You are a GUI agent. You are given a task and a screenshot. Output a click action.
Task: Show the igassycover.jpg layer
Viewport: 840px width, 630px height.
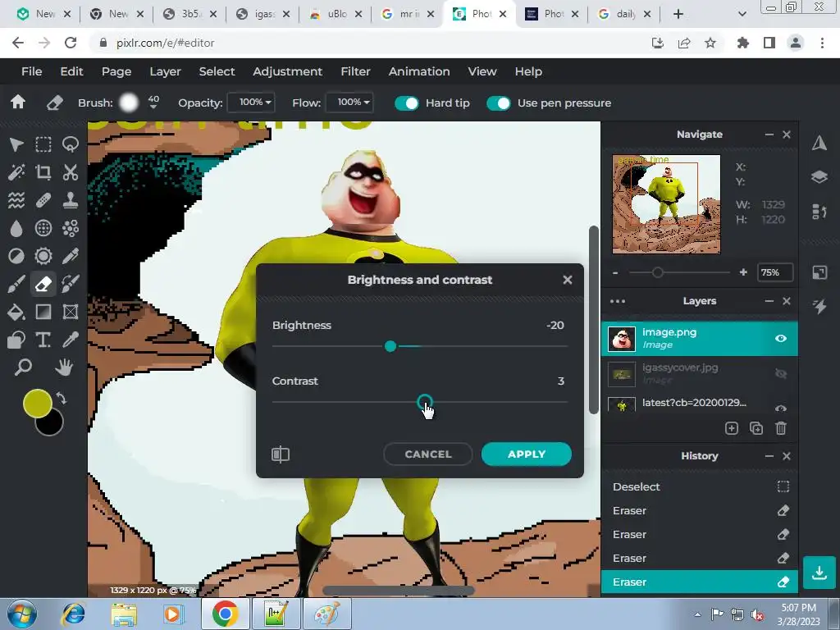pyautogui.click(x=781, y=373)
